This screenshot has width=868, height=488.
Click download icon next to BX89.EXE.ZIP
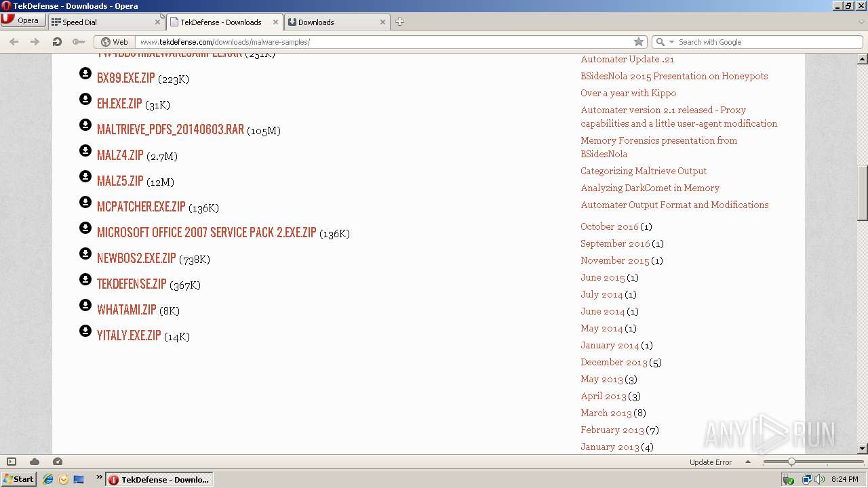[85, 73]
